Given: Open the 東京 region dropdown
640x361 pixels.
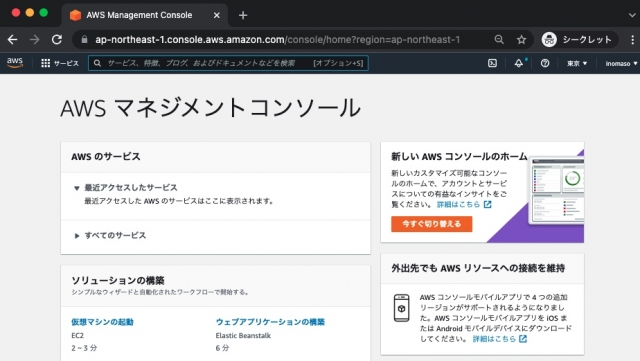Looking at the screenshot, I should click(x=577, y=63).
